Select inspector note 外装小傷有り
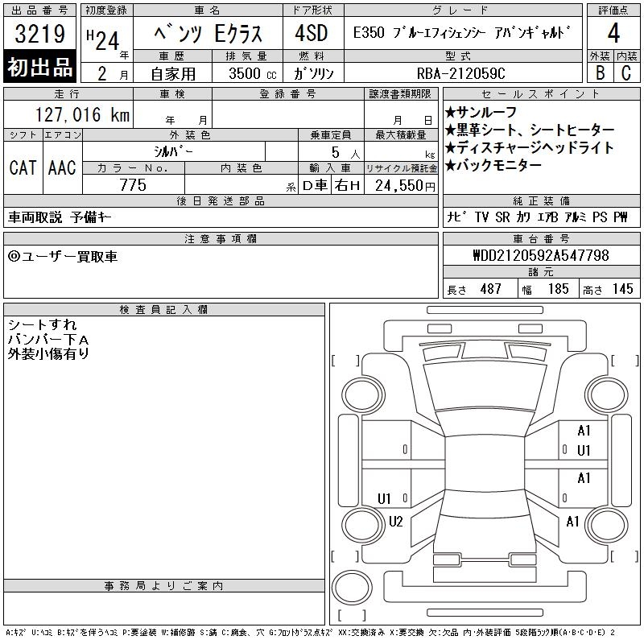The image size is (644, 644). 48,353
